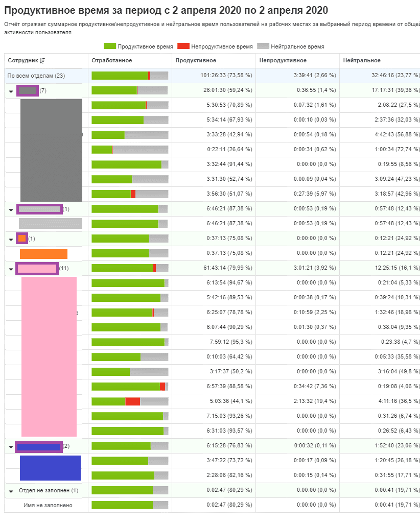Toggle the Нейтральное время legend item
The height and width of the screenshot is (525, 420).
[291, 46]
